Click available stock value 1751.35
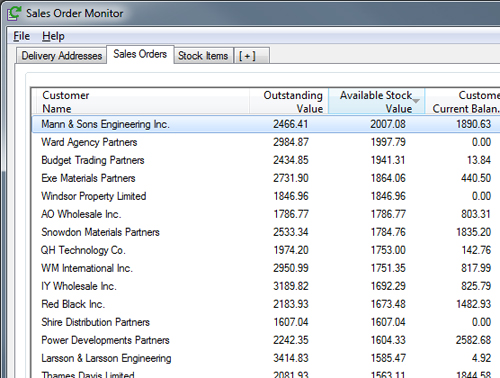This screenshot has height=378, width=500. [388, 268]
